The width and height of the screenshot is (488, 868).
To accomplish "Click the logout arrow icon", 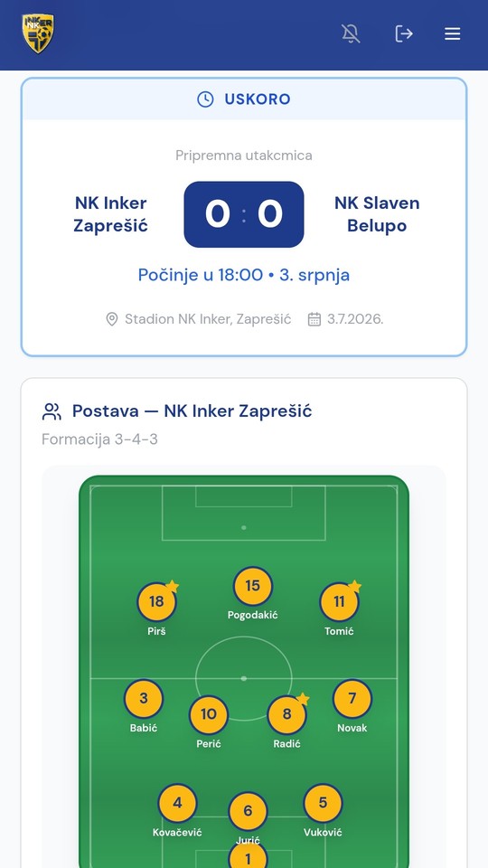I will 404,33.
